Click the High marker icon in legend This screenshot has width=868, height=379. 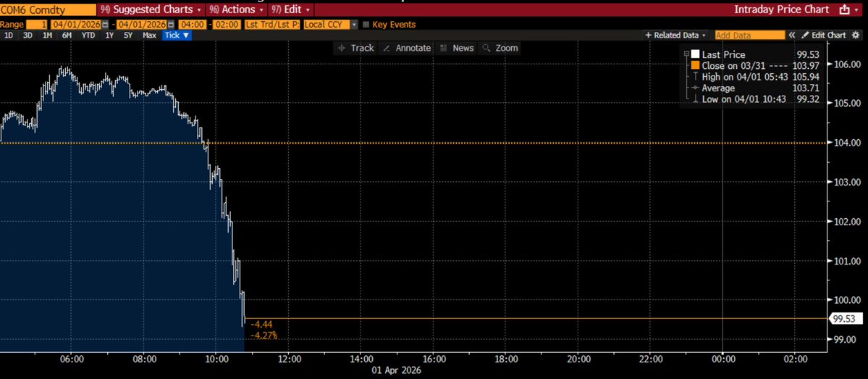click(x=695, y=77)
